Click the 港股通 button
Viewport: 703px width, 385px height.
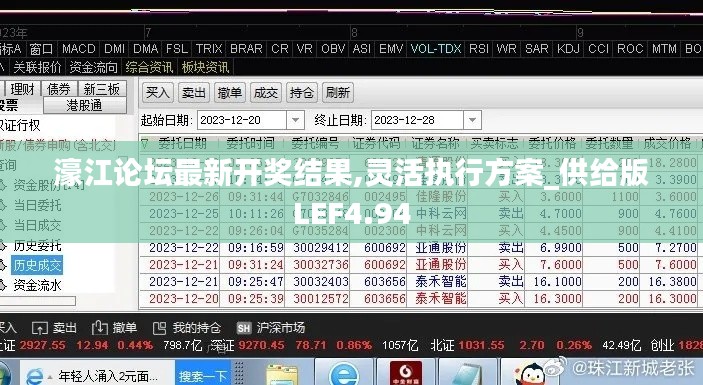[85, 106]
